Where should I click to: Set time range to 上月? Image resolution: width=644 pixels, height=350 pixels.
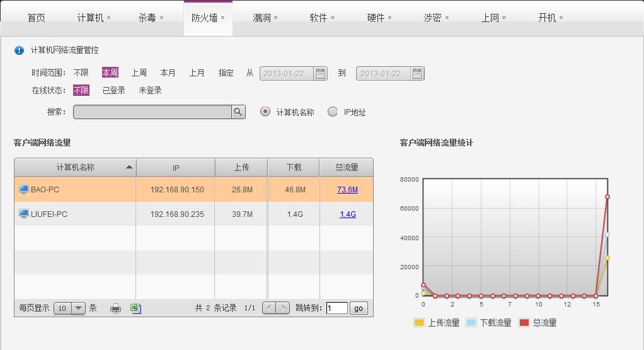197,73
